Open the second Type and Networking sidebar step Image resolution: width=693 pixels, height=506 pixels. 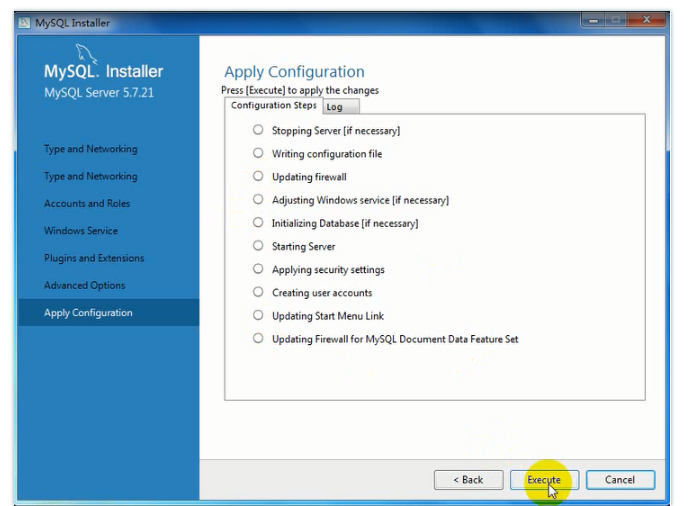point(91,176)
